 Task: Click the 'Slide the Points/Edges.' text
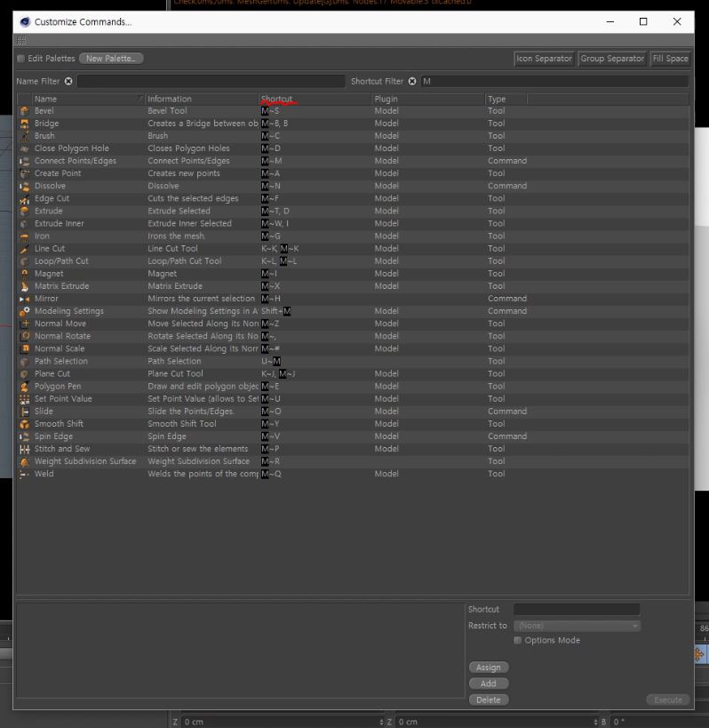tap(191, 412)
